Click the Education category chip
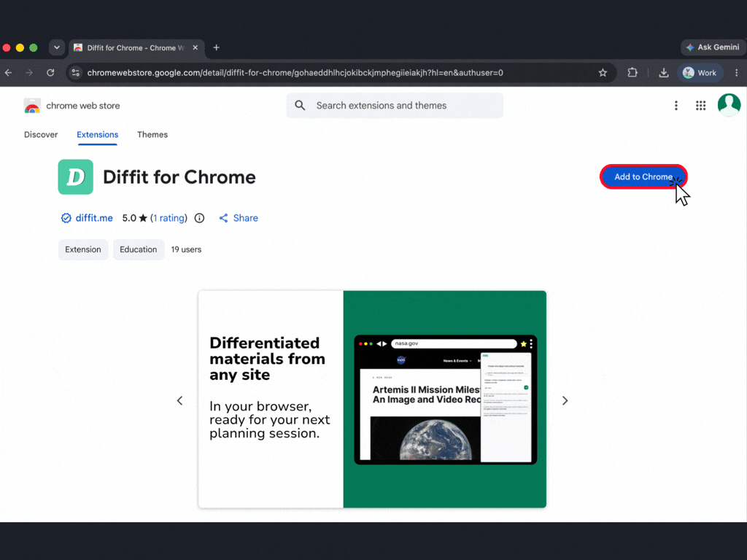747x560 pixels. tap(138, 249)
